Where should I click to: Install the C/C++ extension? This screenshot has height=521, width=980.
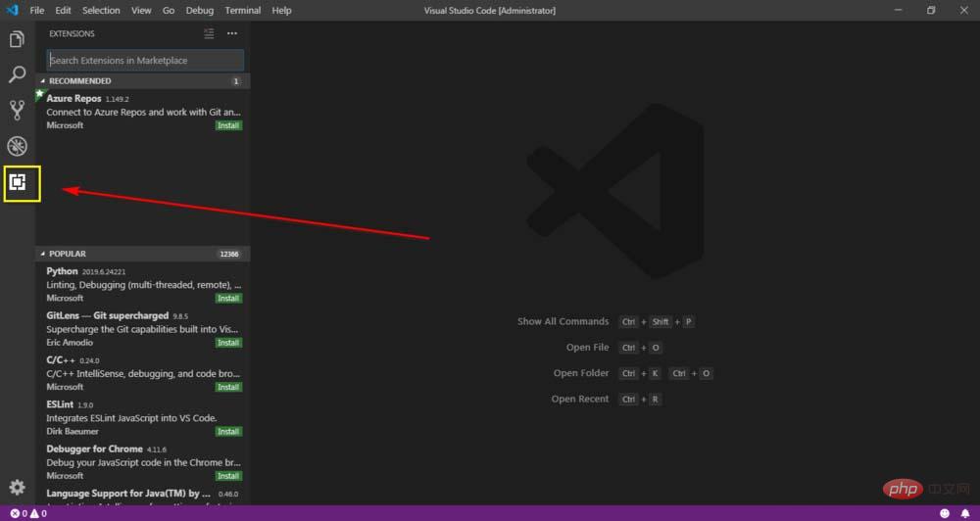pos(228,387)
